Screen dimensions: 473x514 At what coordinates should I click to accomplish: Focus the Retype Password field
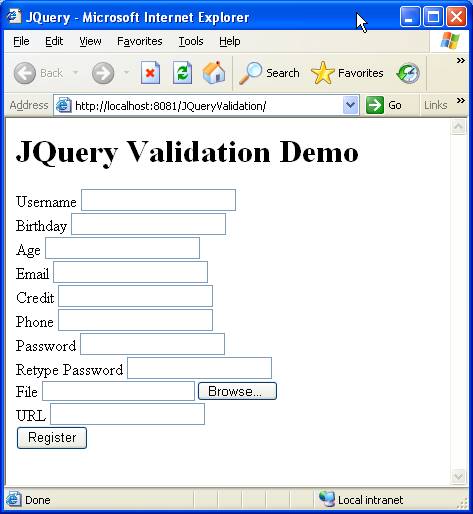click(x=199, y=368)
